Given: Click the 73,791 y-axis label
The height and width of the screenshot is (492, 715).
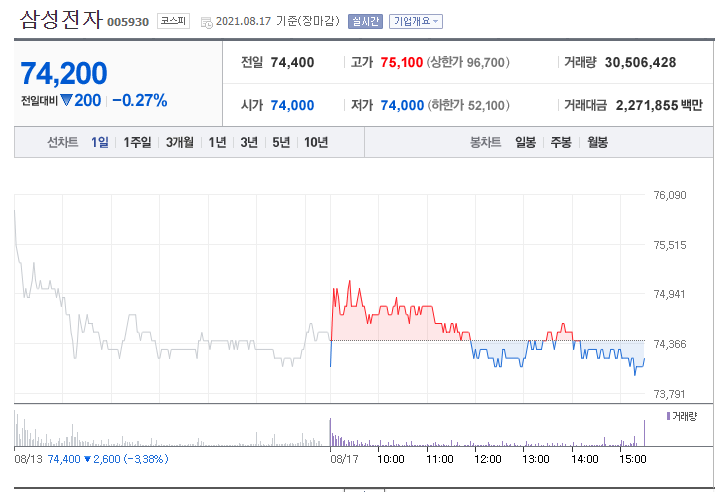Looking at the screenshot, I should (x=669, y=394).
